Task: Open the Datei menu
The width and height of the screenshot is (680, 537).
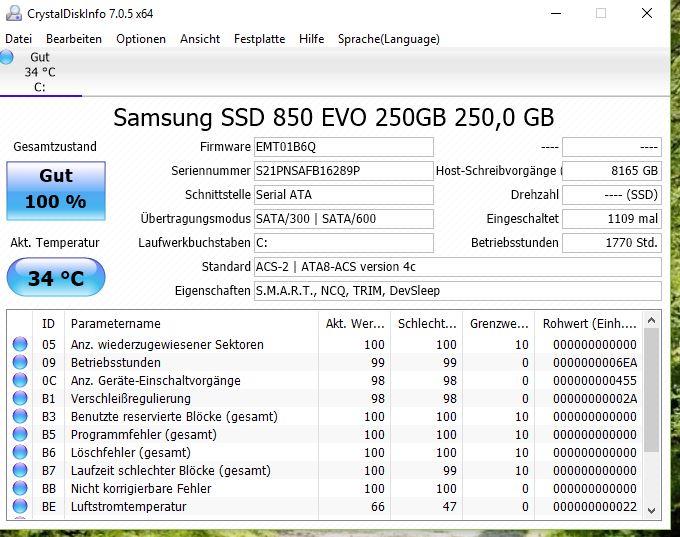Action: pos(19,39)
